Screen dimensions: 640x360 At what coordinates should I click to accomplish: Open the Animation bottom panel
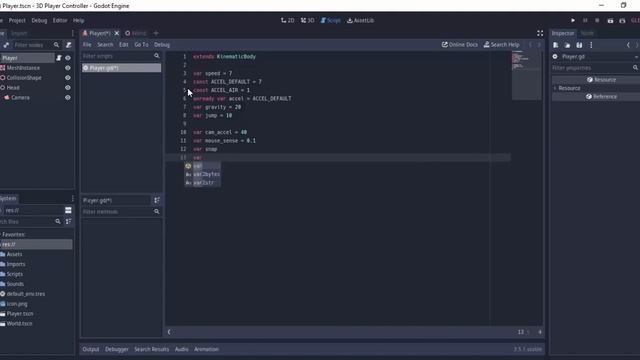click(x=207, y=349)
